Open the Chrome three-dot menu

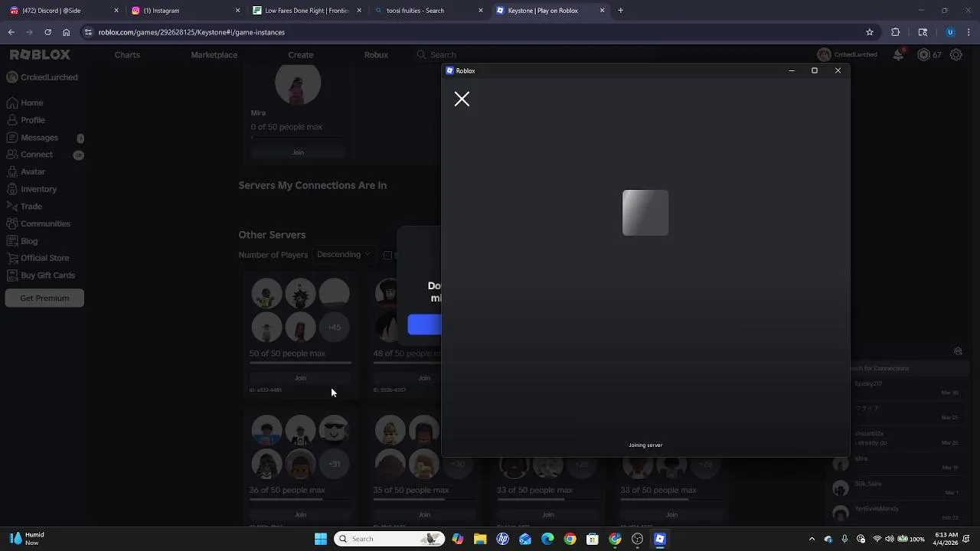[969, 32]
